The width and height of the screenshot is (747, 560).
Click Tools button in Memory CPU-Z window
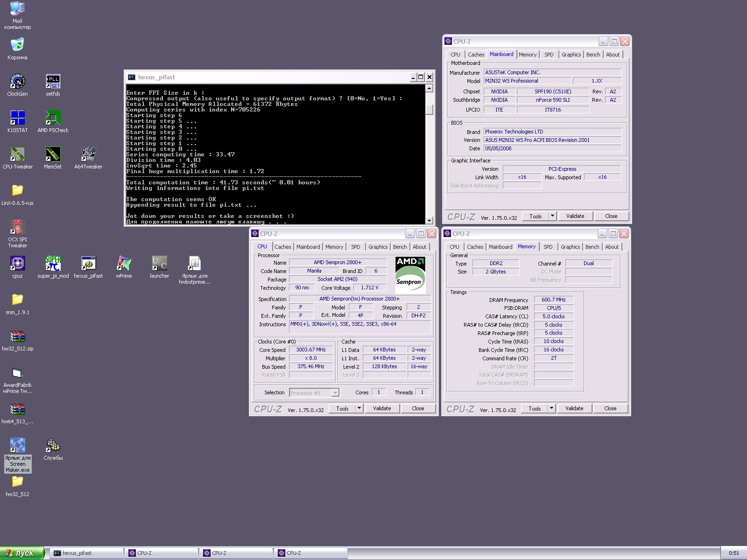click(x=535, y=408)
